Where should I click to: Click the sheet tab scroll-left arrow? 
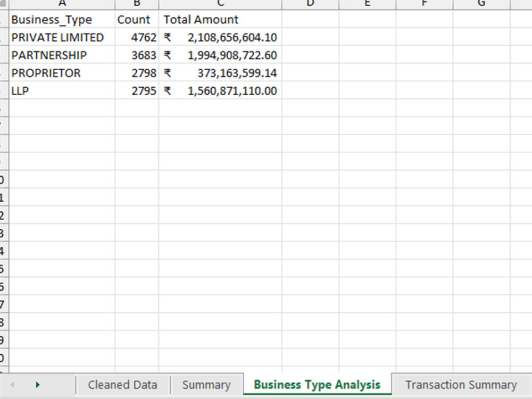[12, 385]
